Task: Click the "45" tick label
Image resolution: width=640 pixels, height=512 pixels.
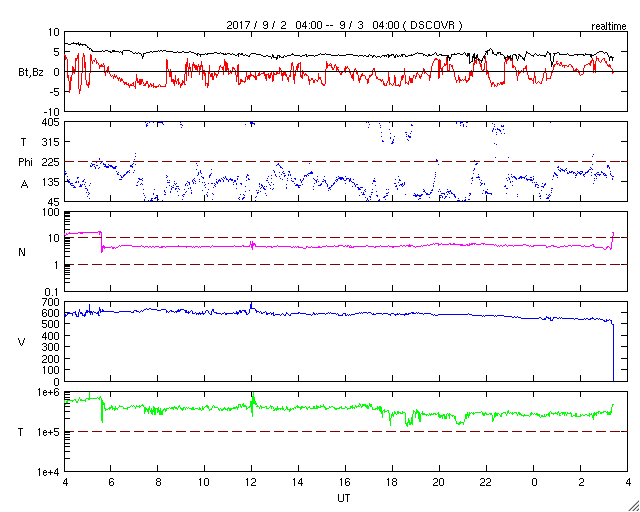Action: pos(54,202)
